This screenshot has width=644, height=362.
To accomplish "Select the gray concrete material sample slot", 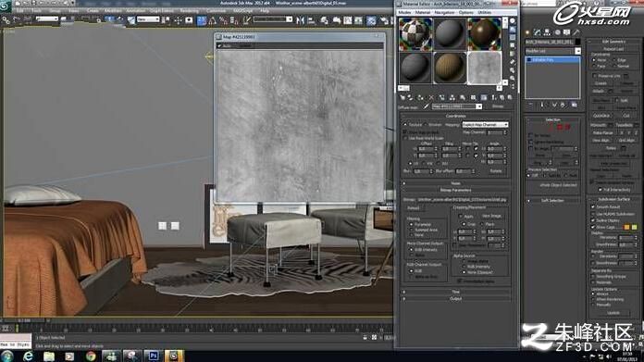I will (484, 68).
